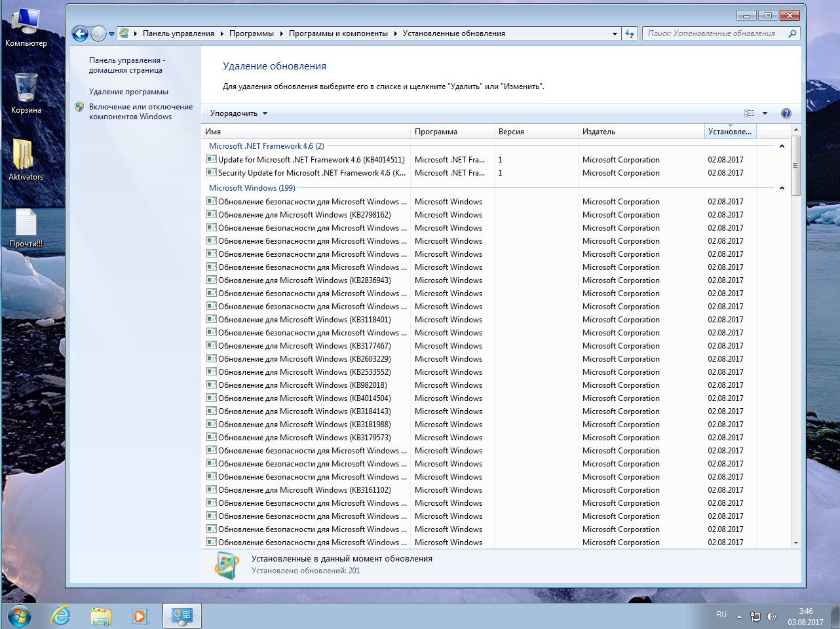This screenshot has height=629, width=840.
Task: Select 'Программы' breadcrumb
Action: (252, 33)
